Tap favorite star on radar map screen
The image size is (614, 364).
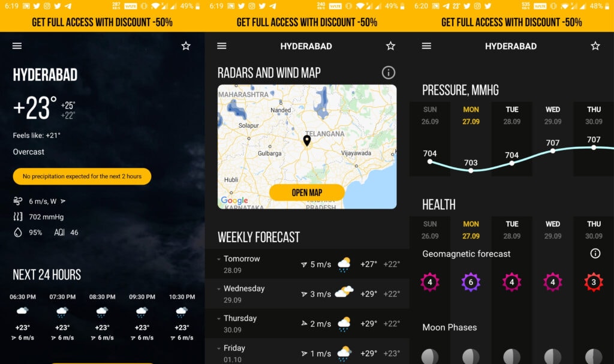point(390,46)
